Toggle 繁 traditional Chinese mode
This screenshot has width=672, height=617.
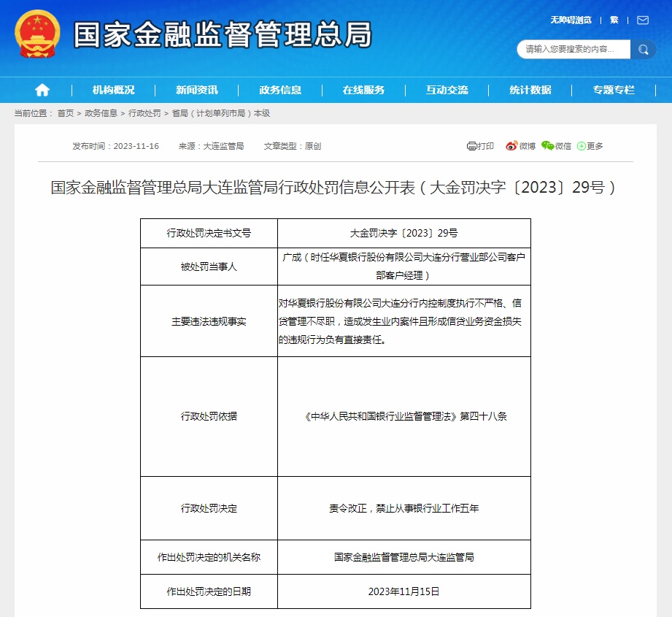click(614, 20)
